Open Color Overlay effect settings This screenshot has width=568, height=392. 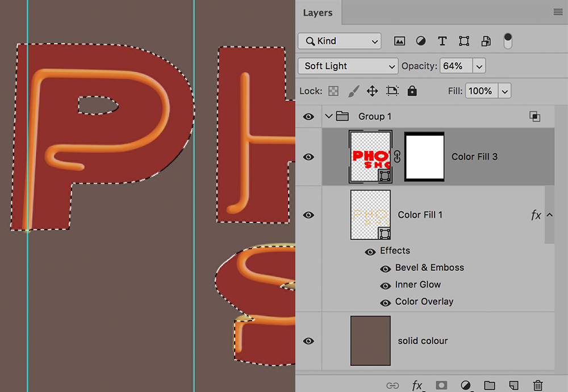pyautogui.click(x=424, y=301)
